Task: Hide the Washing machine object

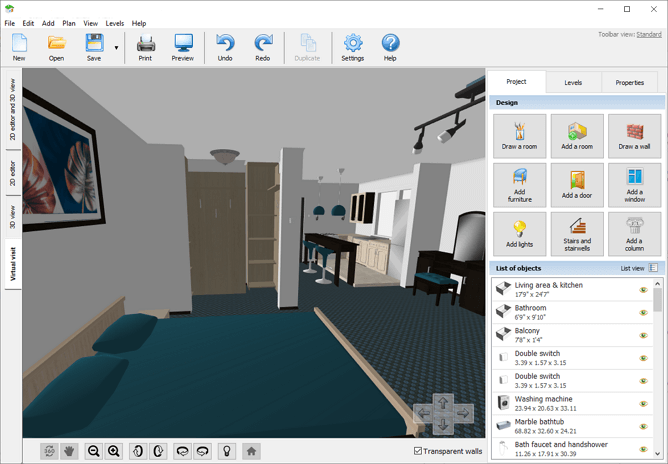Action: click(x=643, y=403)
